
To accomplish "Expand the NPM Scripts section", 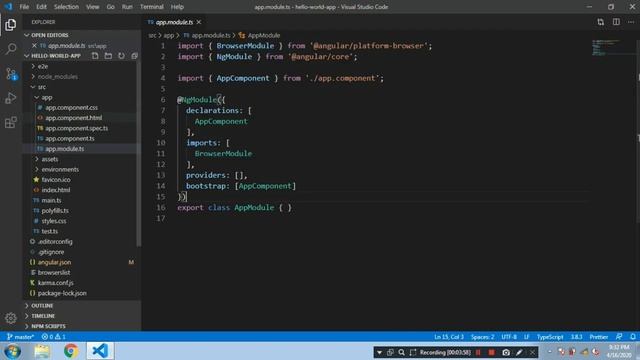I will (x=82, y=326).
